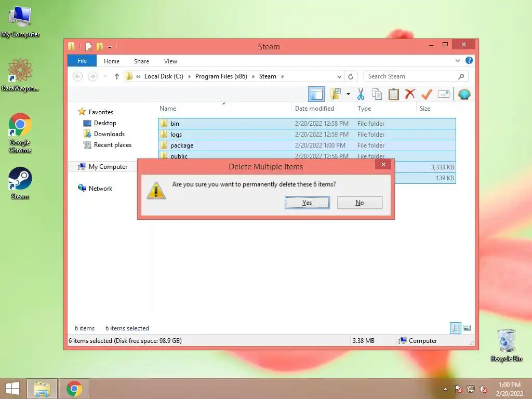Switch to large thumbnails view icon
This screenshot has width=532, height=399.
click(467, 328)
